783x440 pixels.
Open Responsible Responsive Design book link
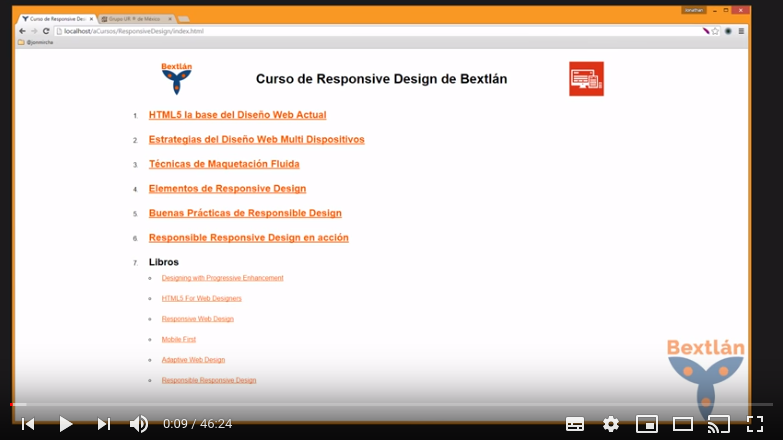pyautogui.click(x=209, y=380)
